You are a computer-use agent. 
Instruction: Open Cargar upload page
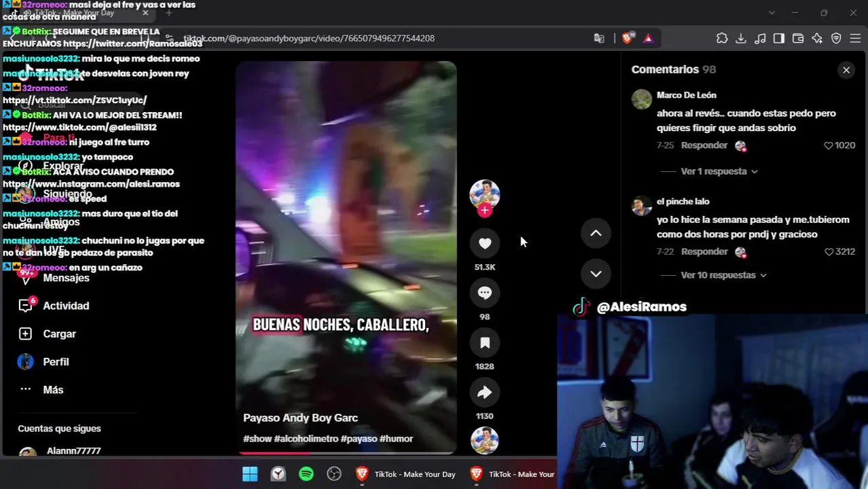(59, 333)
